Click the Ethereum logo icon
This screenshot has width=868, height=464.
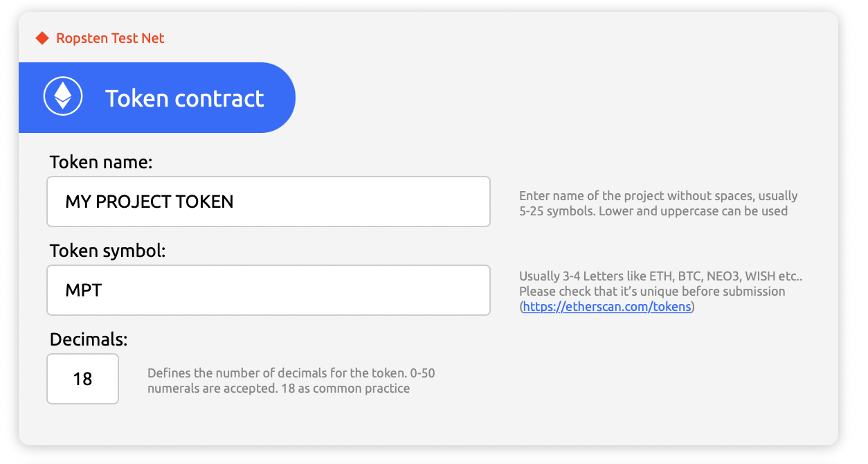pyautogui.click(x=63, y=96)
